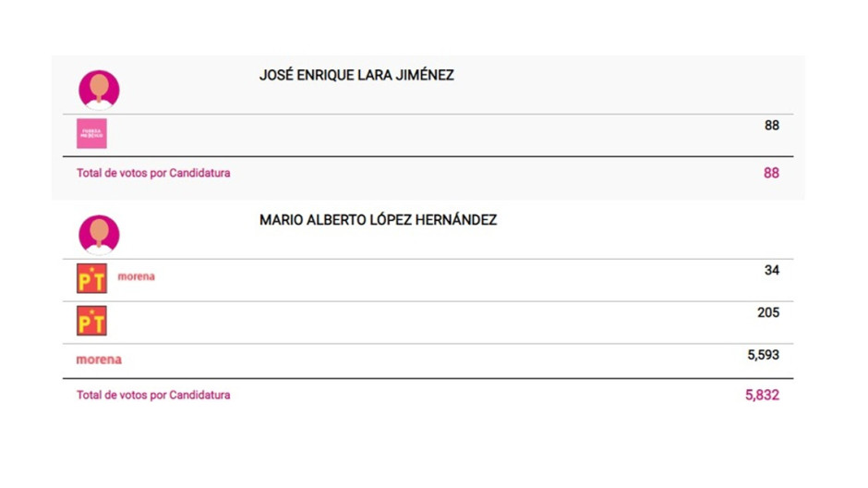Click Total de votos label under Lara Jiménez

(x=153, y=173)
